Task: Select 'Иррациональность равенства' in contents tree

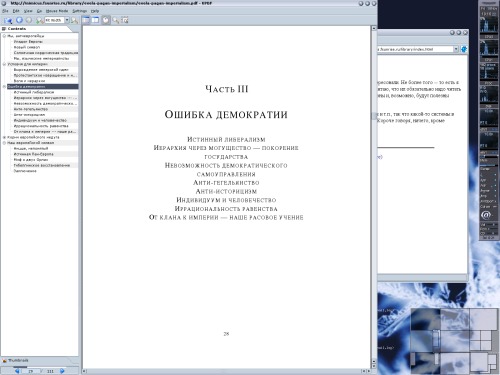Action: (x=41, y=126)
